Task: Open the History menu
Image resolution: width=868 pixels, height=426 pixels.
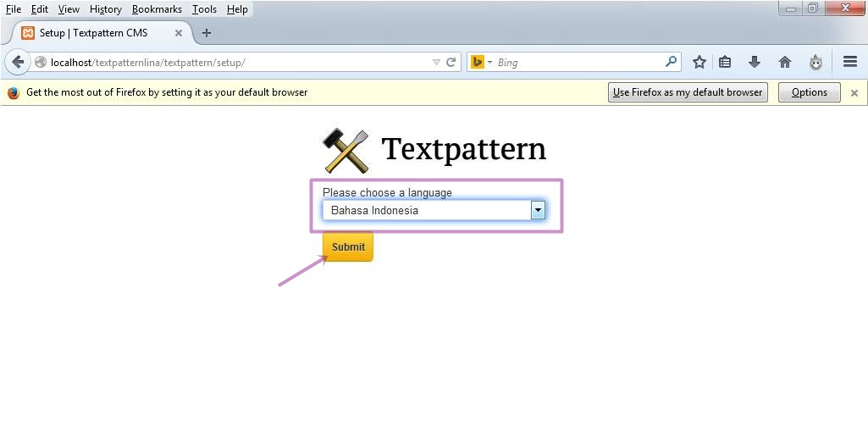Action: (106, 9)
